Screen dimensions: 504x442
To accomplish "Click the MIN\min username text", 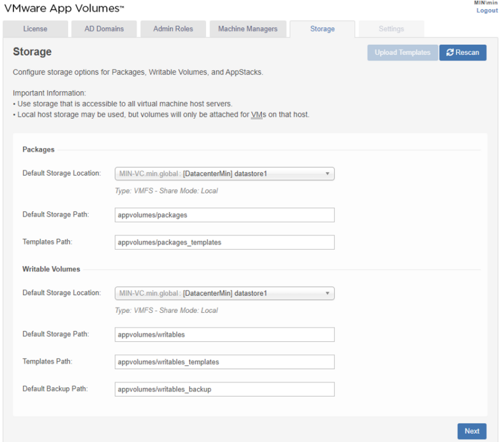I will click(x=485, y=3).
